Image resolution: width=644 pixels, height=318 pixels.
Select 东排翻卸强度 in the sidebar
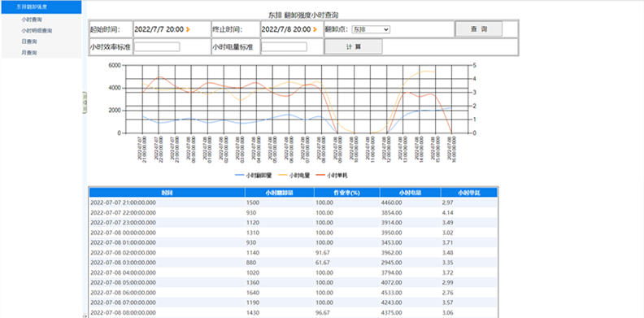click(41, 7)
